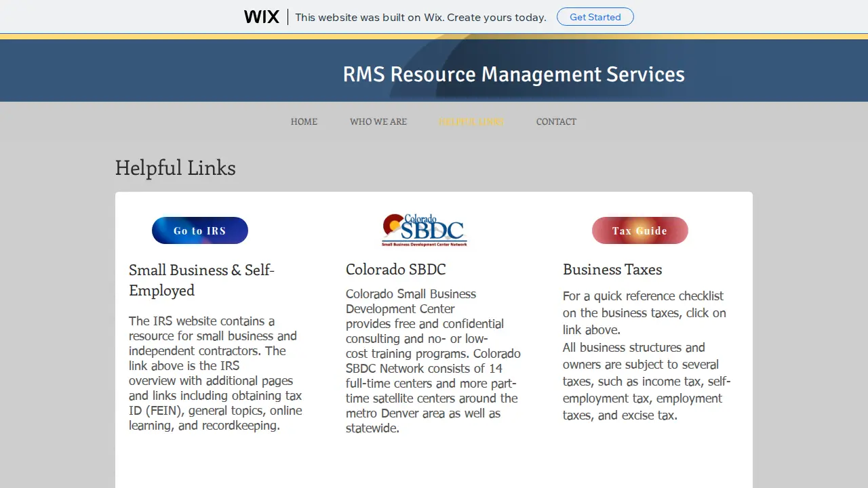868x488 pixels.
Task: Click the Wix logo in the banner
Action: point(261,17)
